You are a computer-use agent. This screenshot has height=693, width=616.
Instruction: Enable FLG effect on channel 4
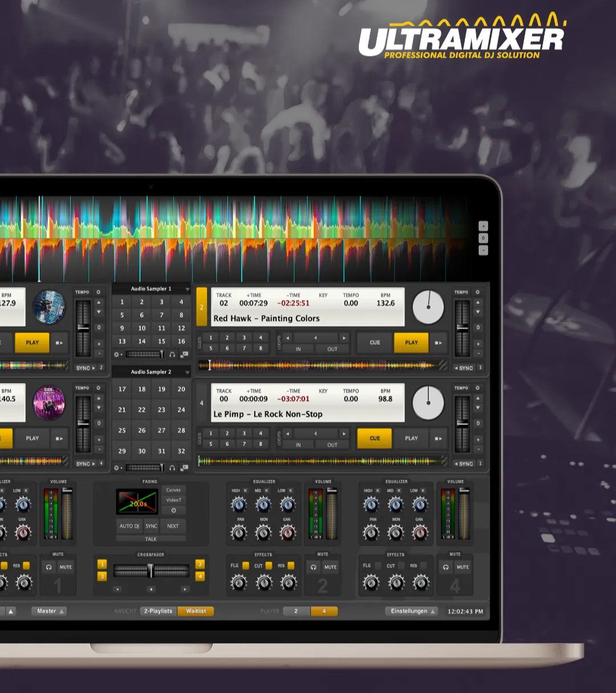click(378, 566)
